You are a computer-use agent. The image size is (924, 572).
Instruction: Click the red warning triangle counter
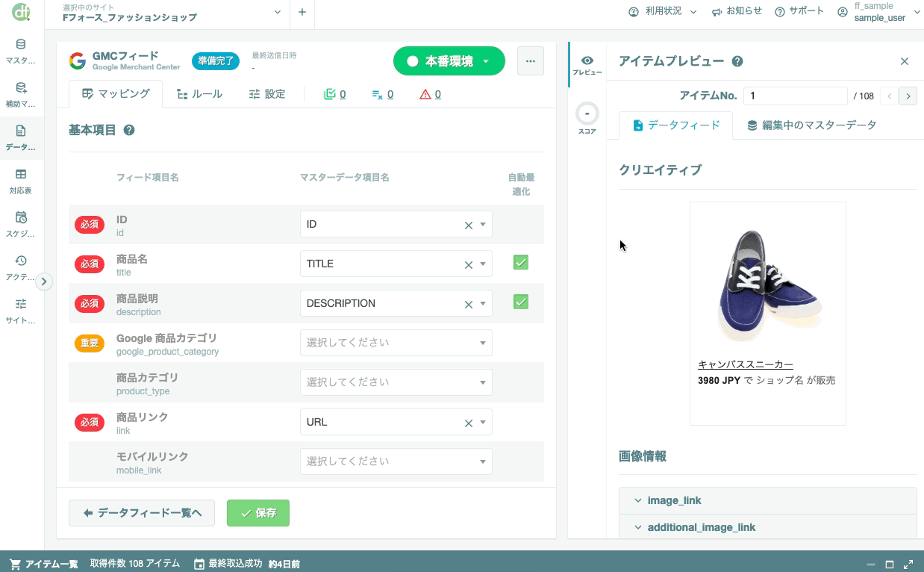[x=430, y=94]
